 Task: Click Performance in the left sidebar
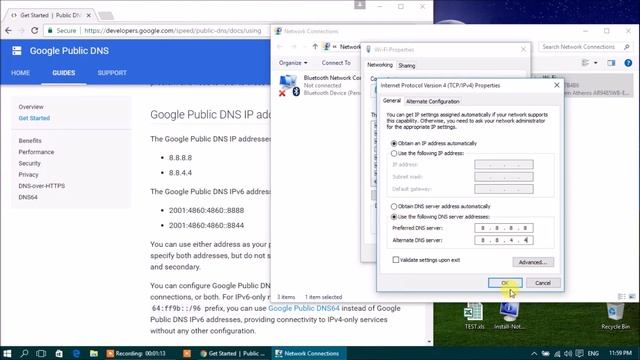click(36, 152)
